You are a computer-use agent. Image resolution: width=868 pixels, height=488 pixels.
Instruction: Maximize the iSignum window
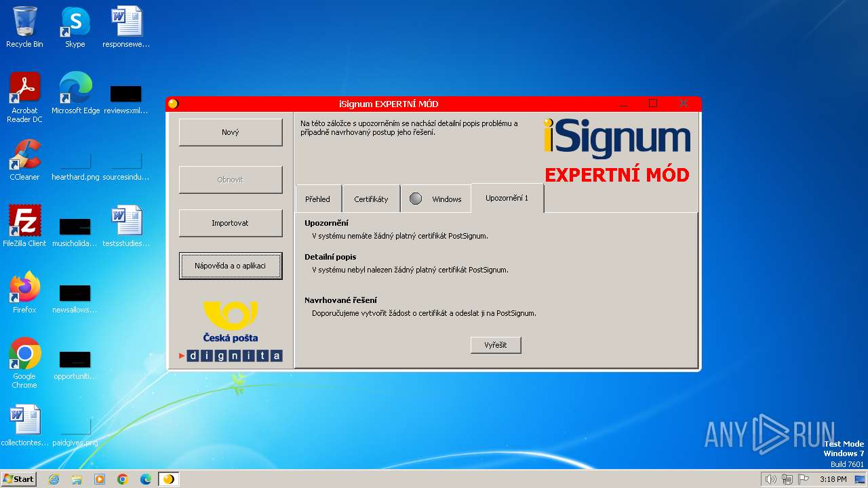(653, 103)
